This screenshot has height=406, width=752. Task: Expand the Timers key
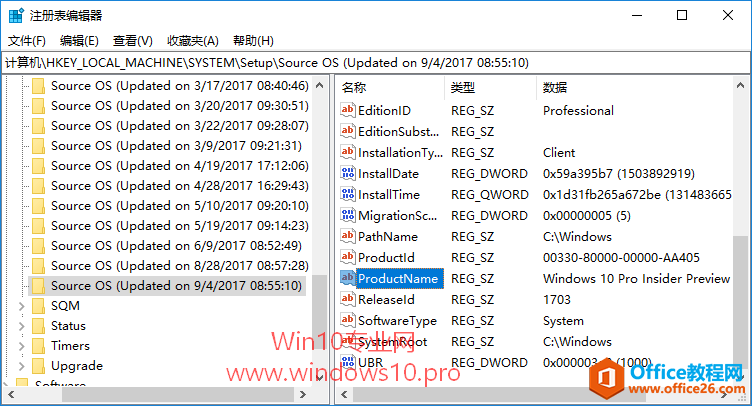point(22,346)
